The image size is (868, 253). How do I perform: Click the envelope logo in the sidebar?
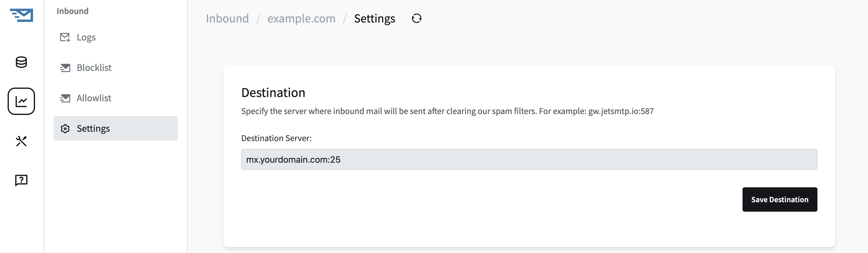tap(22, 15)
